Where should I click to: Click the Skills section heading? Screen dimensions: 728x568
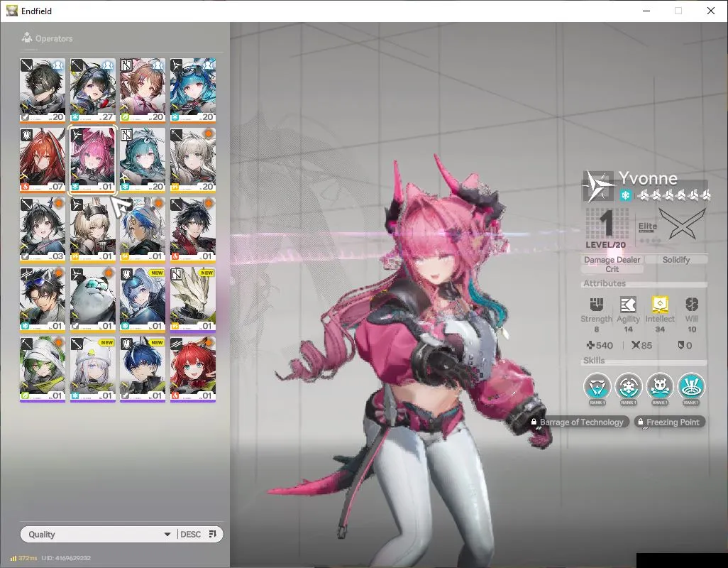point(594,360)
